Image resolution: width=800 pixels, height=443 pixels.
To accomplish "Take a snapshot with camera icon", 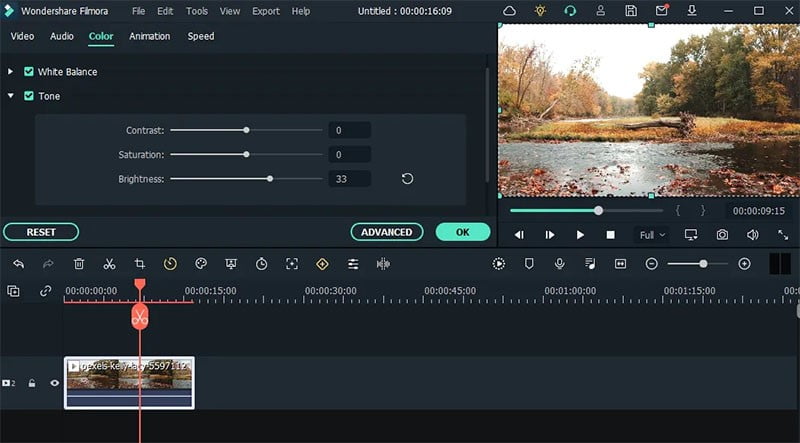I will [x=722, y=235].
